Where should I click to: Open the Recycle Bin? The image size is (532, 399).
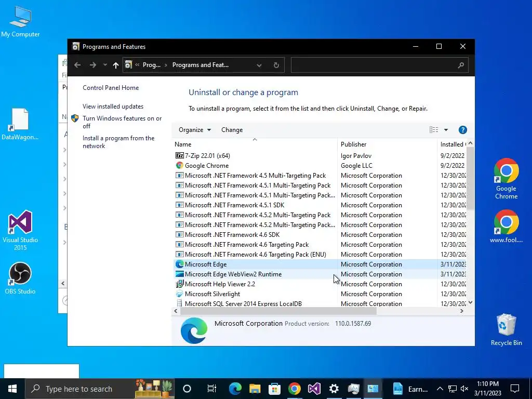(506, 330)
